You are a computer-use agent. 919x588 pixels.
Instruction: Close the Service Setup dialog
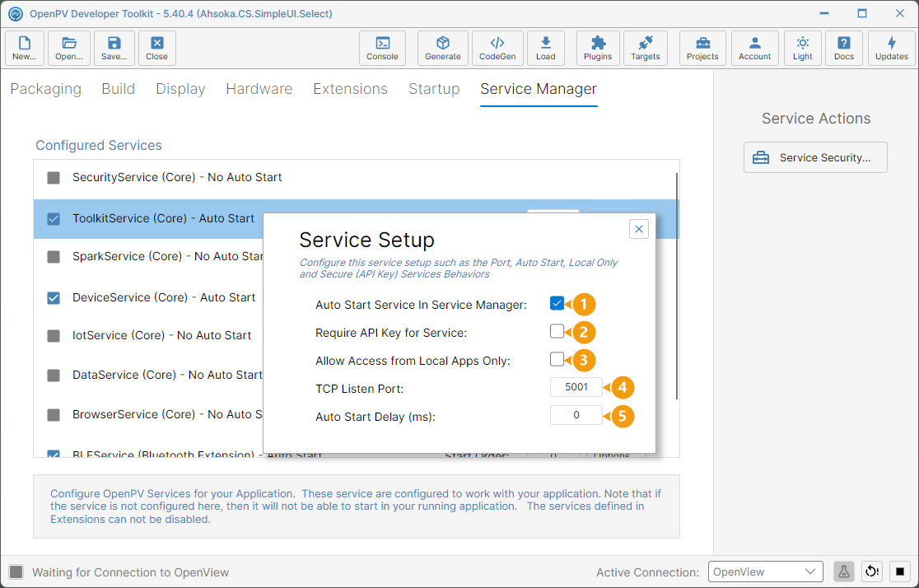(x=639, y=229)
